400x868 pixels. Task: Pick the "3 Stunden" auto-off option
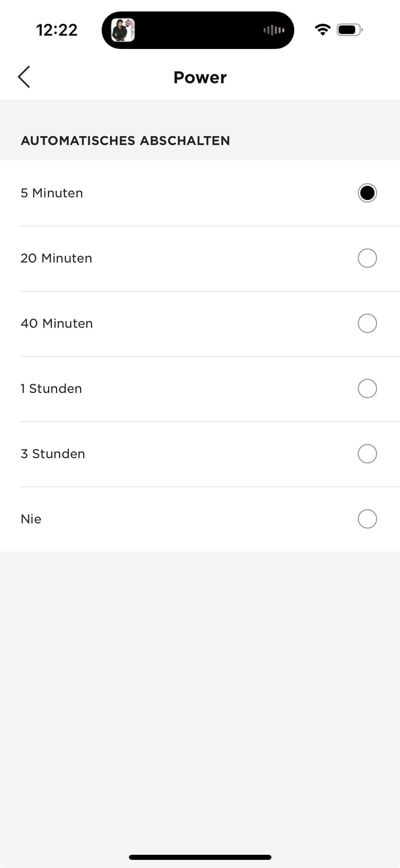53,454
